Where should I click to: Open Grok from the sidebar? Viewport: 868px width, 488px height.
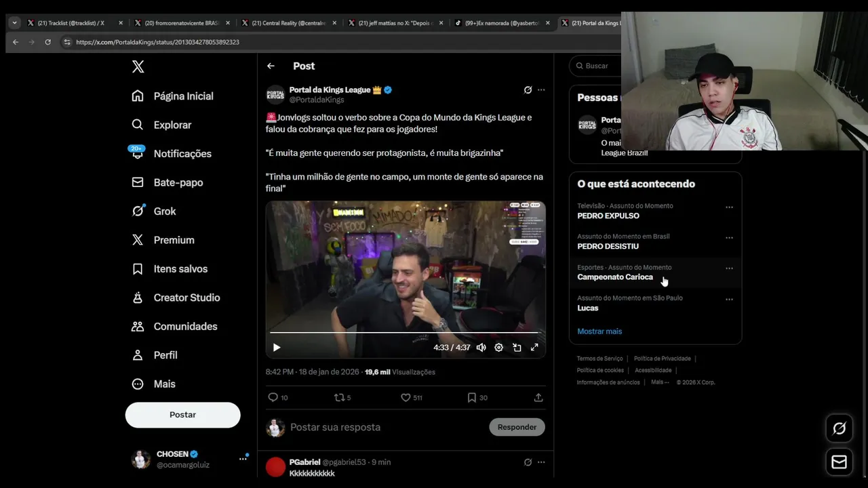[x=154, y=211]
